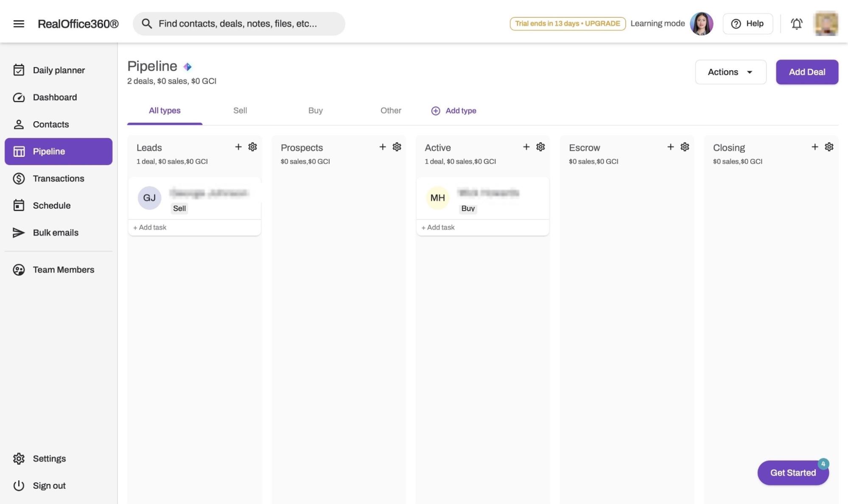Expand the Actions dropdown

click(730, 72)
